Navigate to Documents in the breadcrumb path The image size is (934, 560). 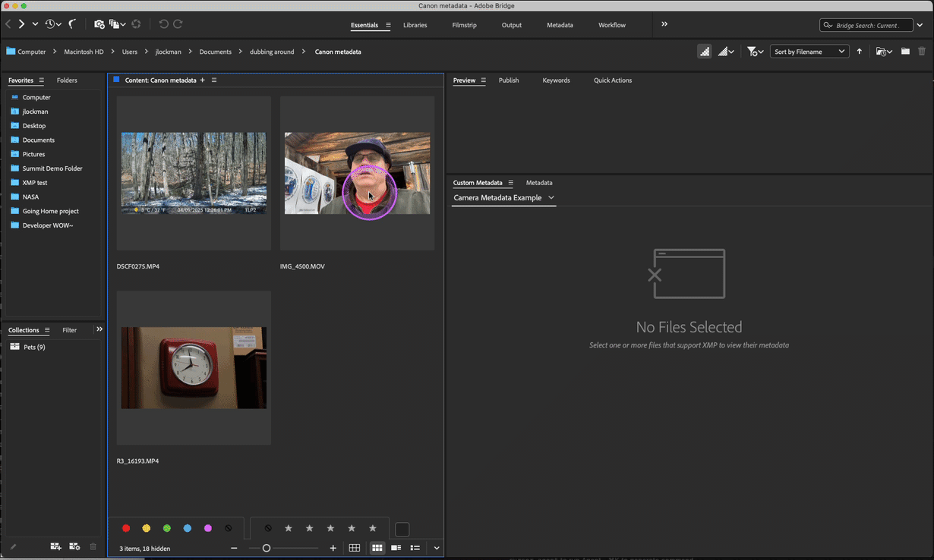pyautogui.click(x=215, y=52)
